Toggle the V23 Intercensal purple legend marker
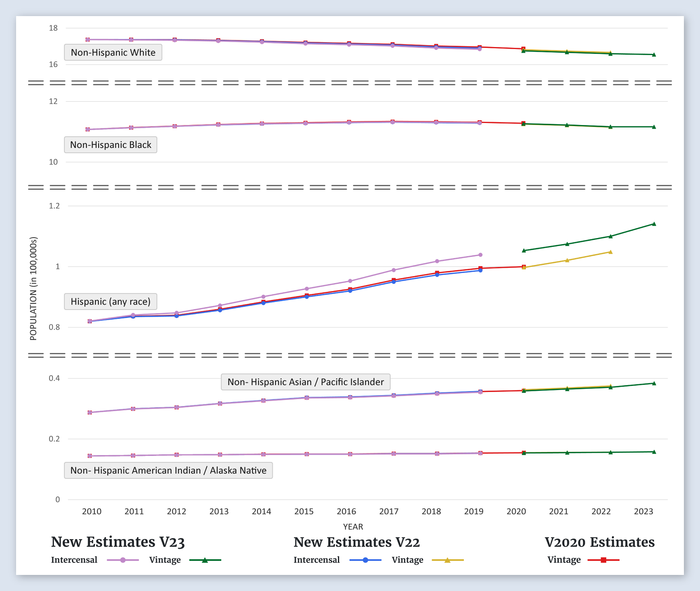700x591 pixels. point(123,560)
